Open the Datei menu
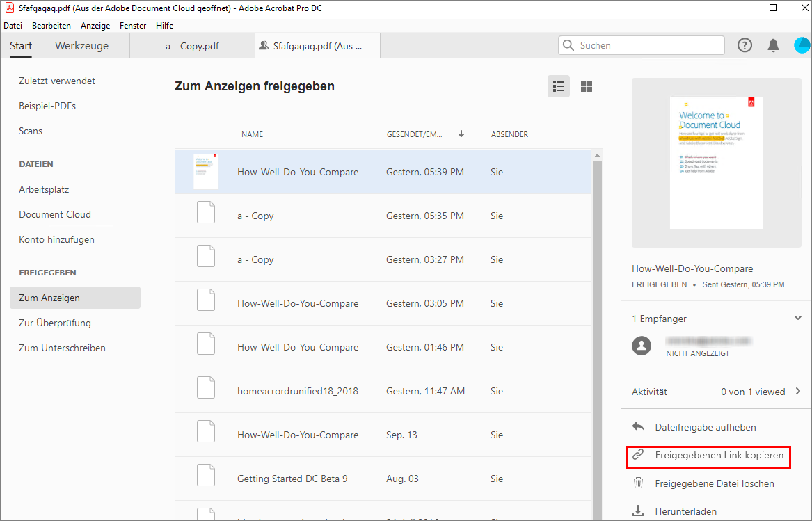The height and width of the screenshot is (521, 812). point(13,25)
